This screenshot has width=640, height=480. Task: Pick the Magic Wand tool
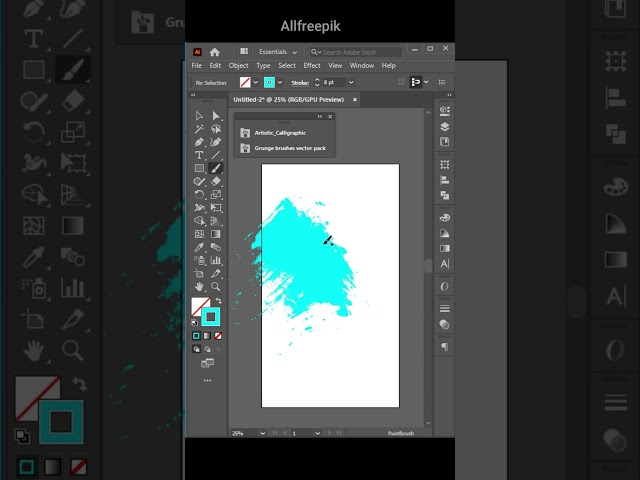pos(199,129)
